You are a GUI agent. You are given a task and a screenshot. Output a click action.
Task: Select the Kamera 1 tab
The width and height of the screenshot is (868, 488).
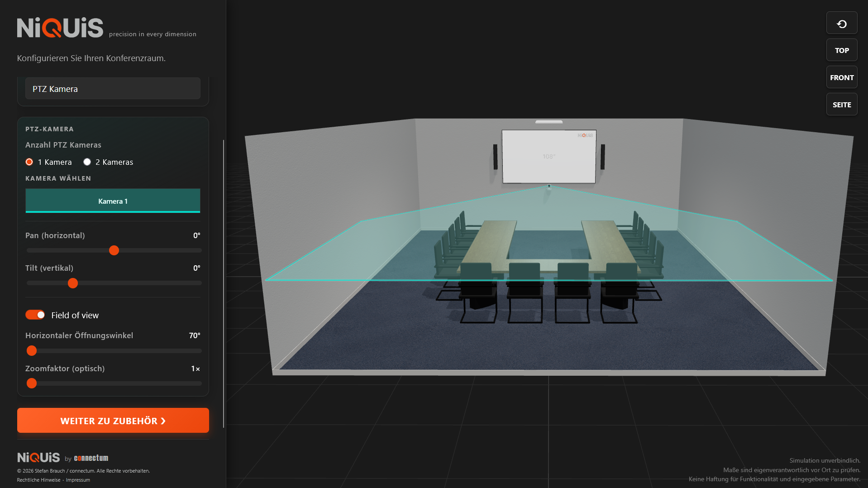(x=113, y=201)
